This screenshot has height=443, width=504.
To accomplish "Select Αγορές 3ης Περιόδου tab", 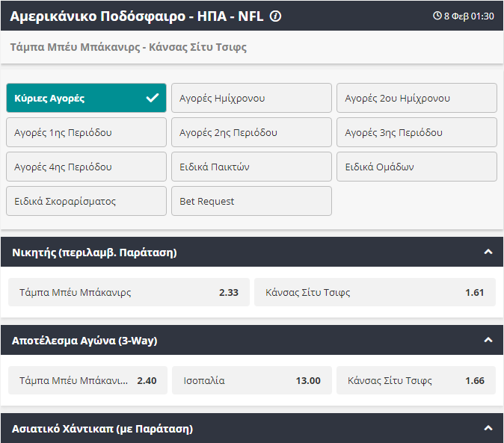I will (417, 132).
